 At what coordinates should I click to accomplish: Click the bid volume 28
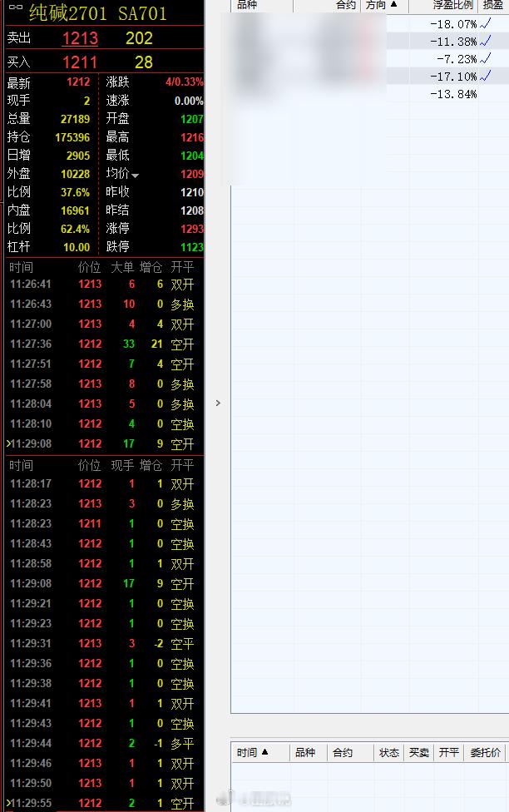(x=143, y=62)
